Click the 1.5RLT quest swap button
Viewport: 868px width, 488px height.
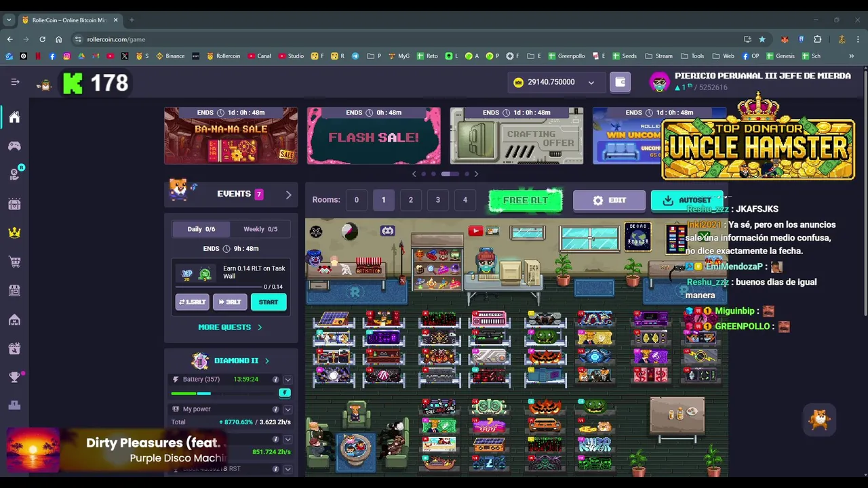[x=192, y=302]
